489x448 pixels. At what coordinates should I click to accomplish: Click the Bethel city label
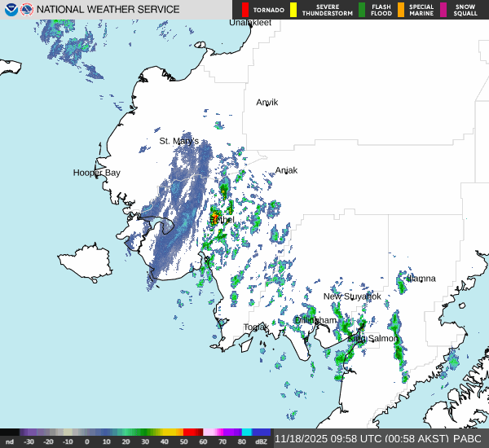(x=222, y=220)
